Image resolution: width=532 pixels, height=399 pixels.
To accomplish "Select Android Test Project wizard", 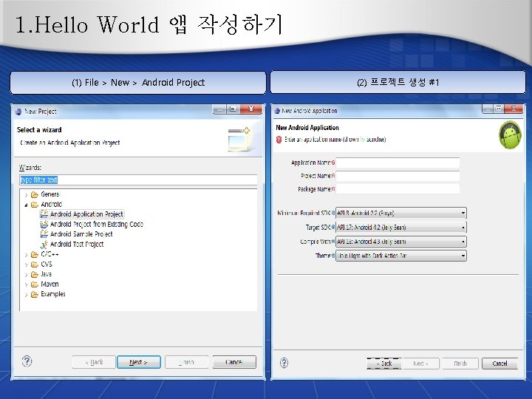I will click(77, 245).
